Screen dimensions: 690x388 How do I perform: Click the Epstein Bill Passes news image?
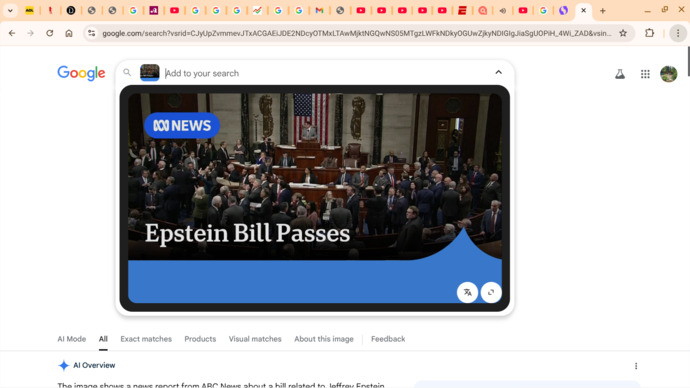point(315,198)
